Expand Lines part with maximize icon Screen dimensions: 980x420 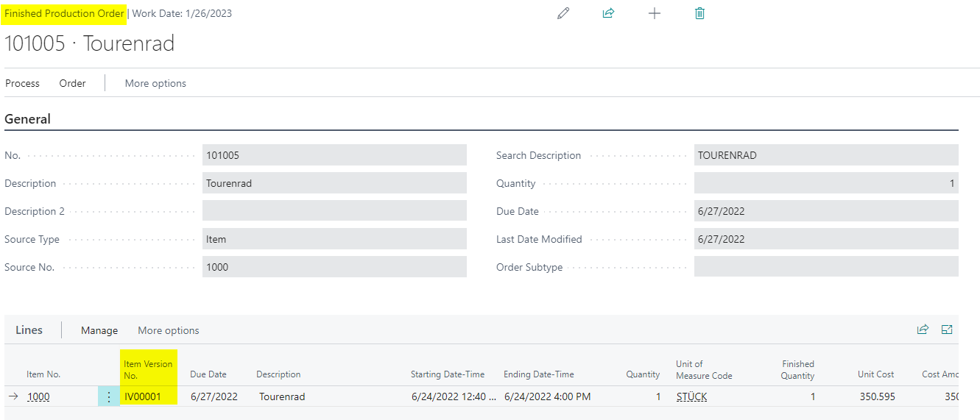pyautogui.click(x=947, y=330)
